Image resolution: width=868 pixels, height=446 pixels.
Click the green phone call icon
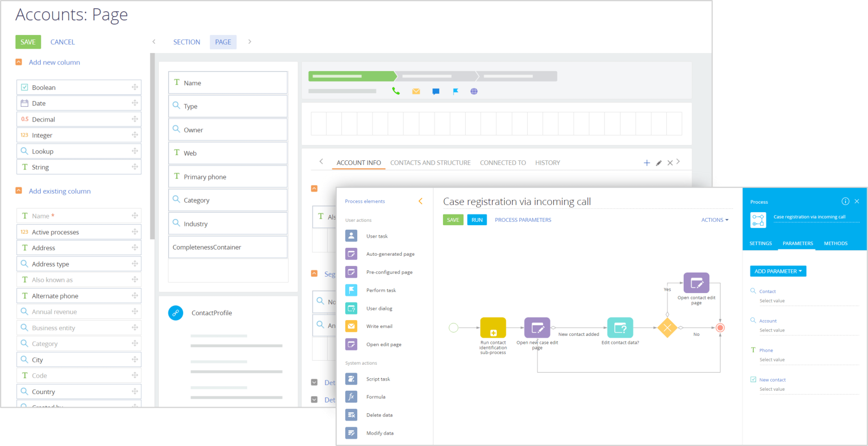click(x=396, y=91)
